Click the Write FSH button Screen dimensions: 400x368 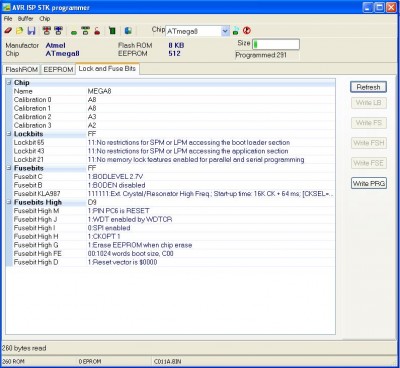tap(369, 143)
